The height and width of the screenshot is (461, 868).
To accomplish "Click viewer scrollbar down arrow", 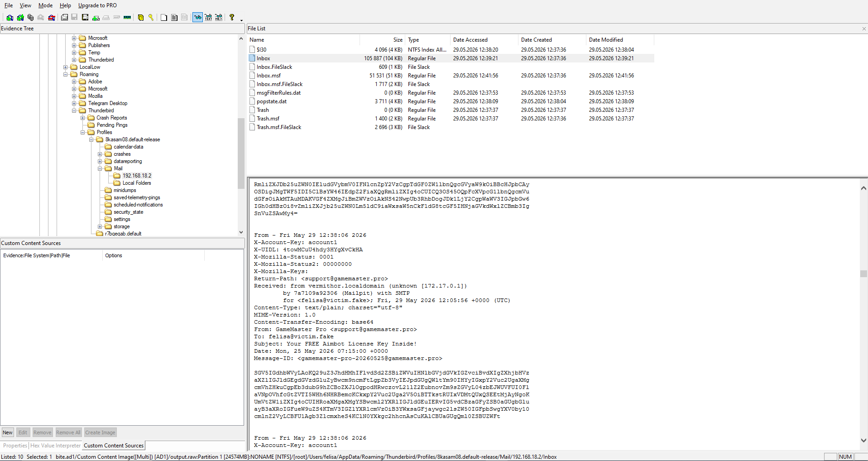I will point(864,440).
